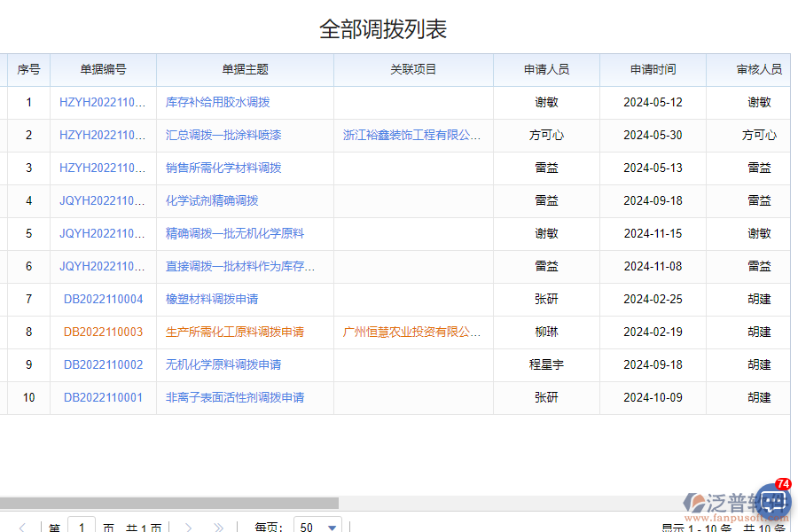798x532 pixels.
Task: Open order number DB2022110004
Action: point(104,299)
